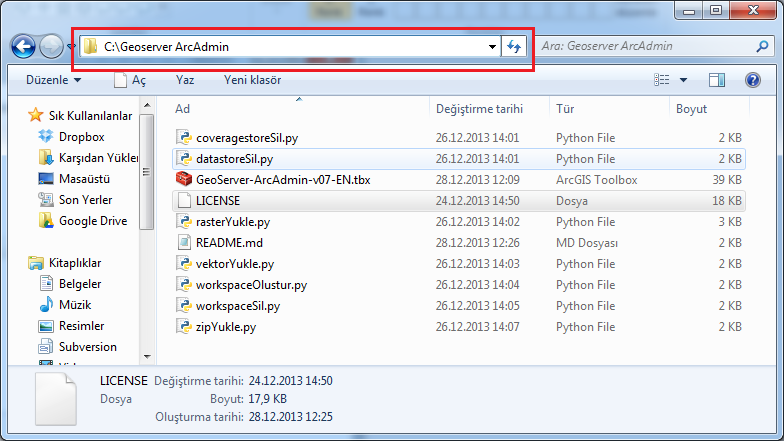Click the Dropbox icon in sidebar

46,136
